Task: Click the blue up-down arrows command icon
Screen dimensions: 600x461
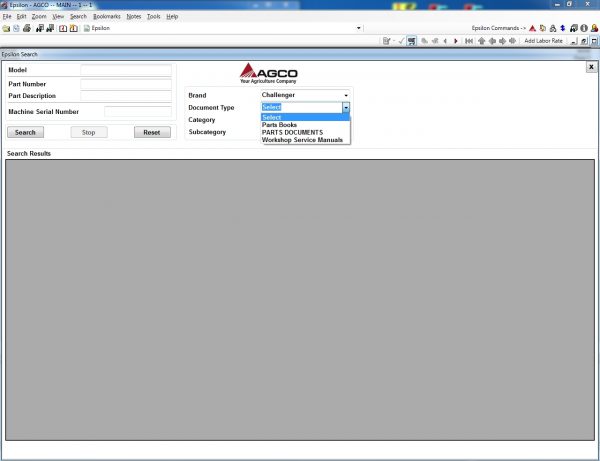Action: pyautogui.click(x=562, y=28)
